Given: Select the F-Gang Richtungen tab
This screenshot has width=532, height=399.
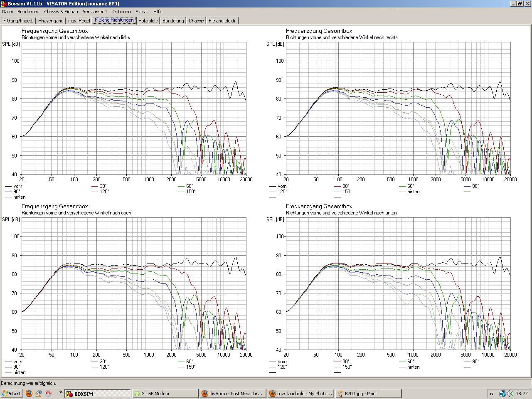Looking at the screenshot, I should 114,20.
